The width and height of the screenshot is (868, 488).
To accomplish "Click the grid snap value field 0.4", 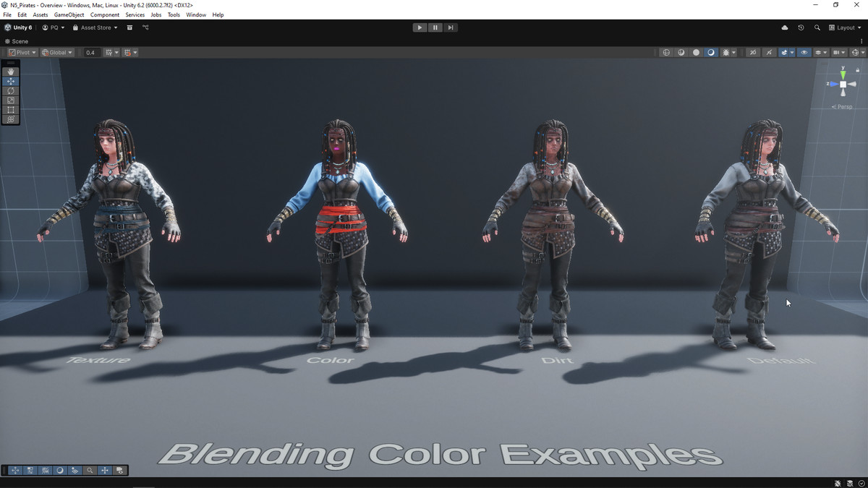I will [x=90, y=53].
